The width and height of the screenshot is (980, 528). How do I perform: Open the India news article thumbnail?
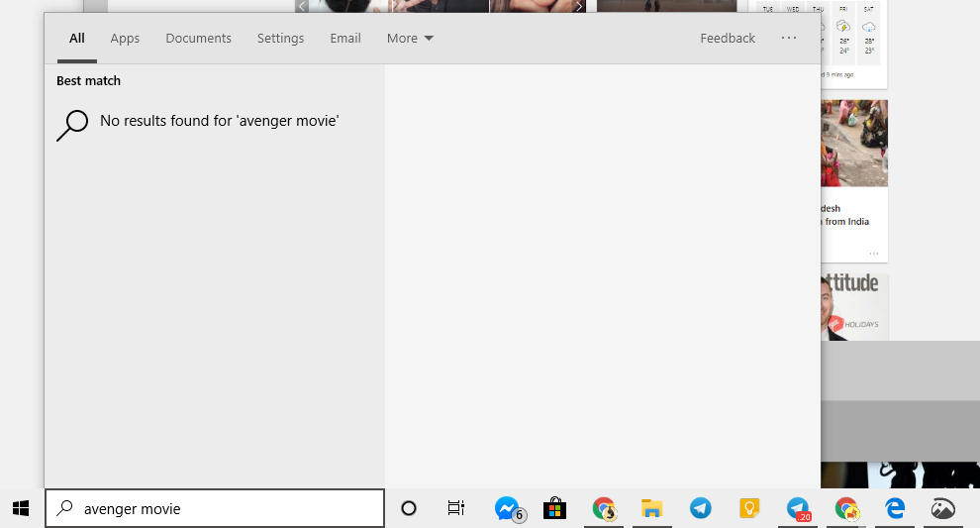click(853, 144)
